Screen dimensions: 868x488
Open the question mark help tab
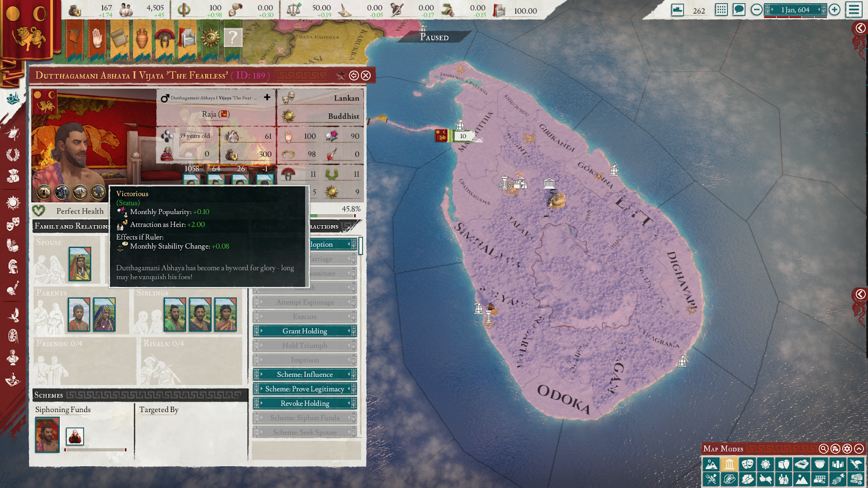tap(233, 39)
